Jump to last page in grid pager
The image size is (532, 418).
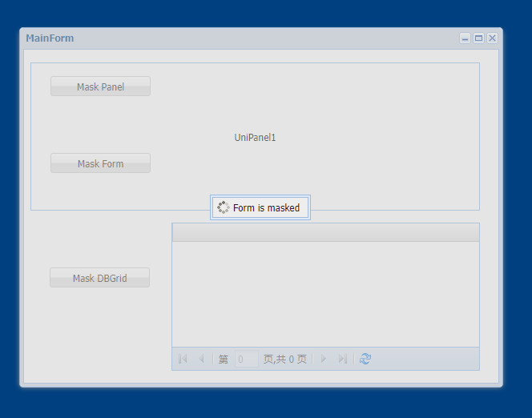(343, 359)
